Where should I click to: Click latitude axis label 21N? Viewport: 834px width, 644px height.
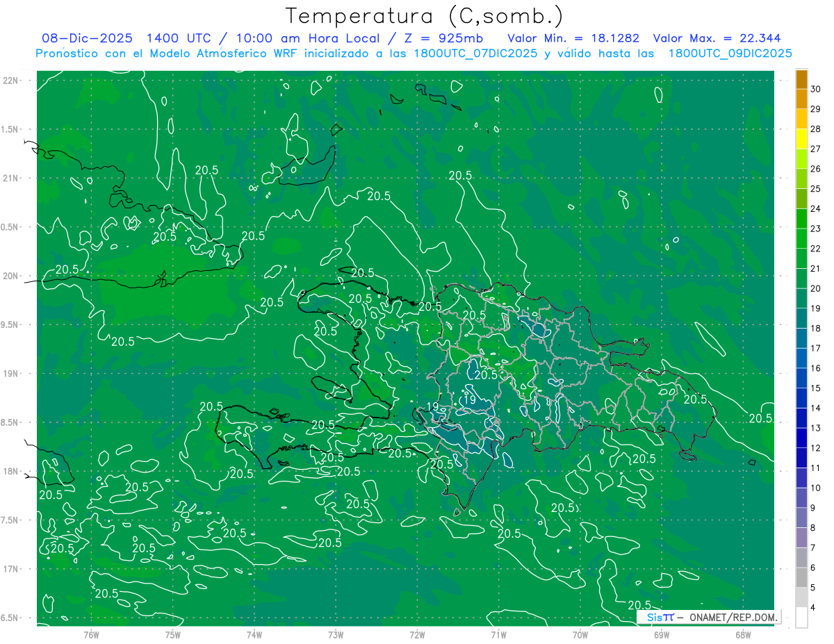10,178
